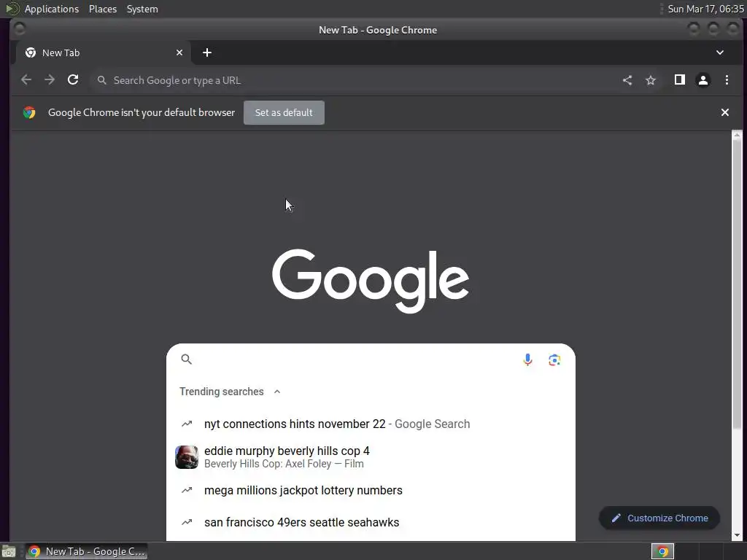Click the Chrome logo in the default browser bar
The width and height of the screenshot is (747, 560).
[x=29, y=112]
